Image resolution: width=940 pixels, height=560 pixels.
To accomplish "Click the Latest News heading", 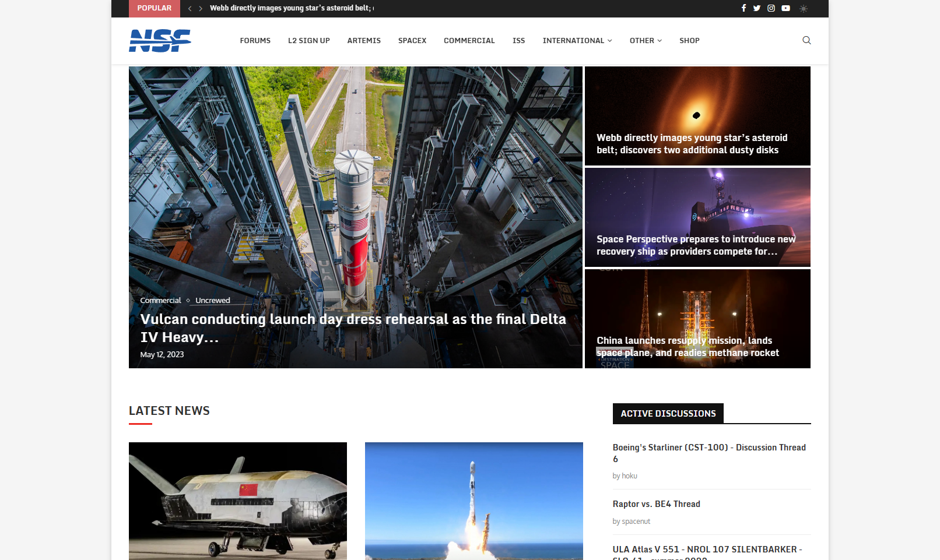I will [x=169, y=411].
